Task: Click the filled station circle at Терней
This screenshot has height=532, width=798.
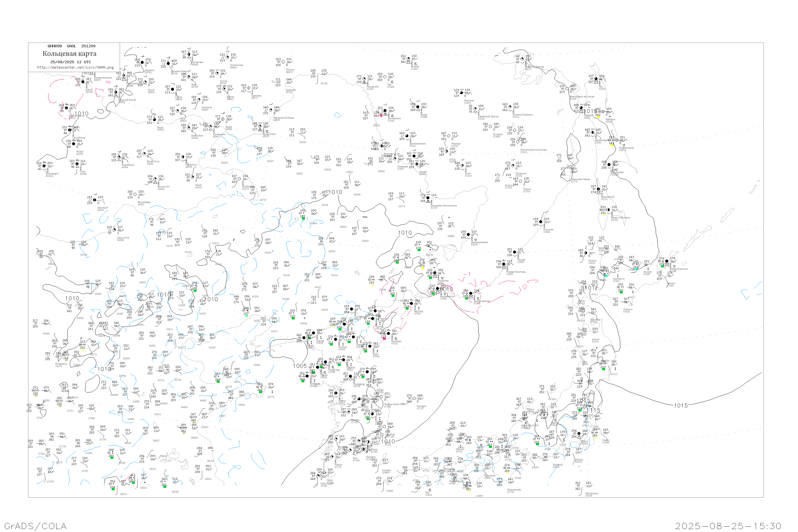Action: [x=515, y=252]
